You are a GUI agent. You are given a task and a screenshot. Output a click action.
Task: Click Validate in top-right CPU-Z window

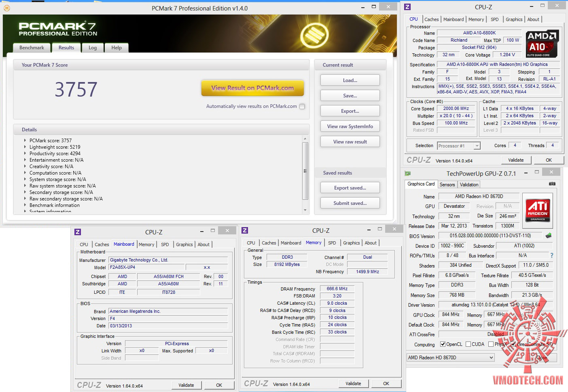click(x=516, y=160)
